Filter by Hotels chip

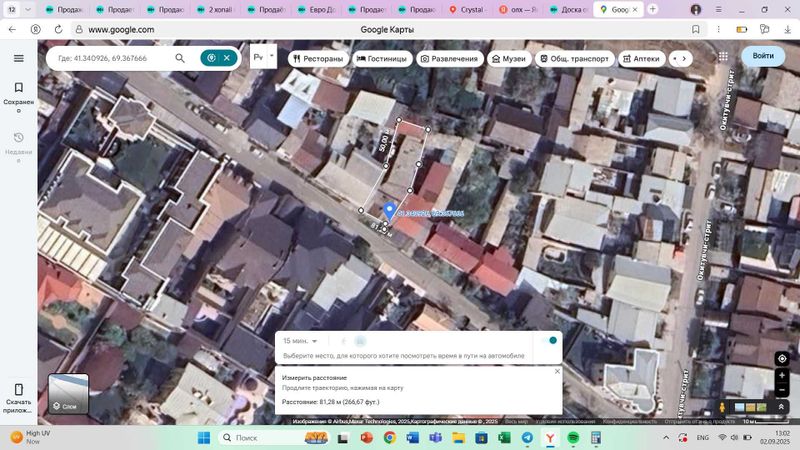pos(382,59)
